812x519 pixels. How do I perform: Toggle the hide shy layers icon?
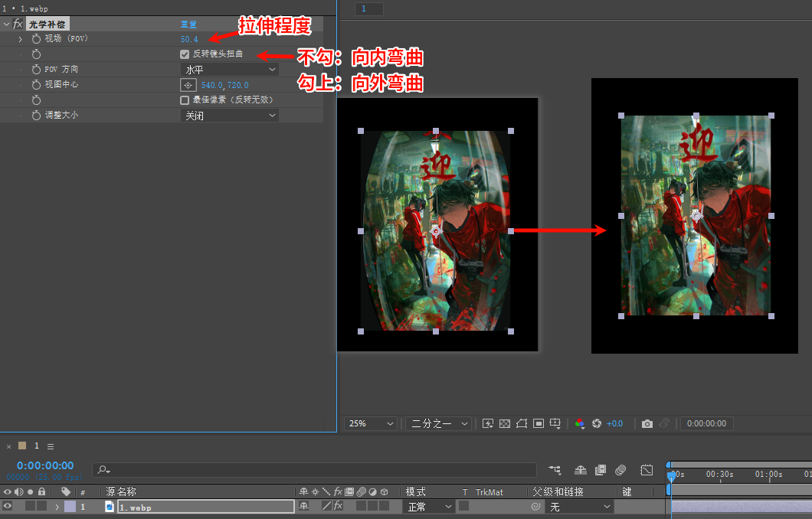(581, 470)
